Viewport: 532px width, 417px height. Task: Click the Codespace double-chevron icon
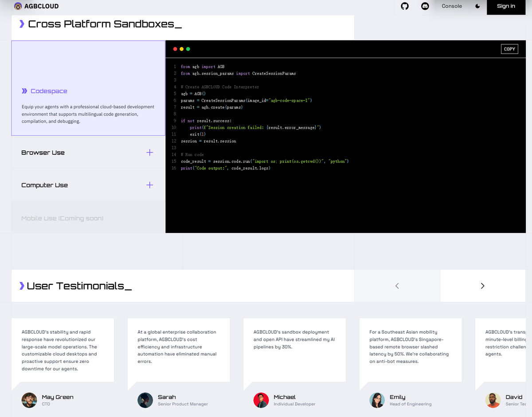[x=24, y=91]
